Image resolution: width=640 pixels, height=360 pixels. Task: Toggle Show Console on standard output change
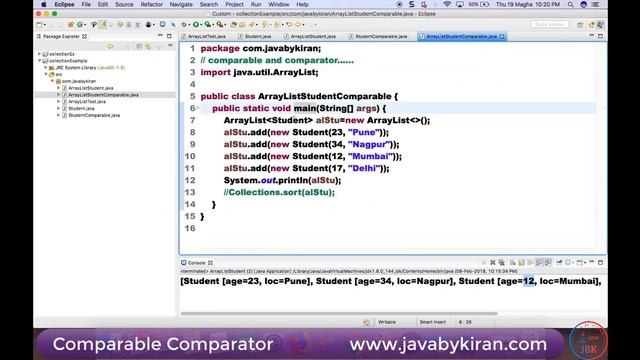pyautogui.click(x=539, y=262)
